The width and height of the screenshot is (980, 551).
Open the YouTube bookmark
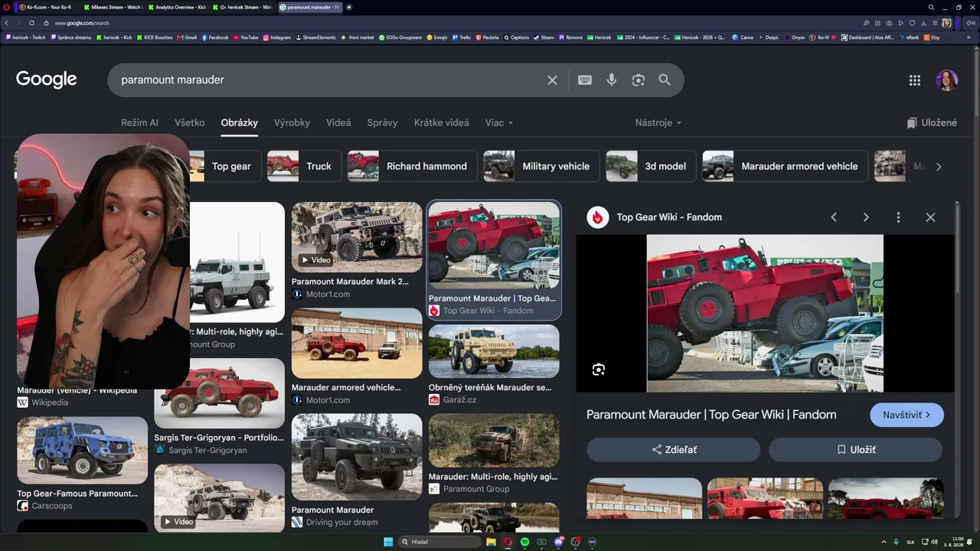(x=246, y=37)
